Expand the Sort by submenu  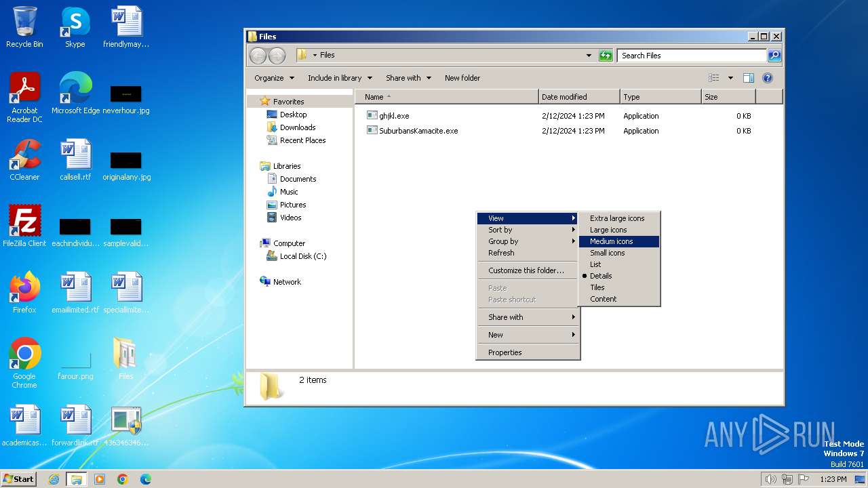coord(528,230)
